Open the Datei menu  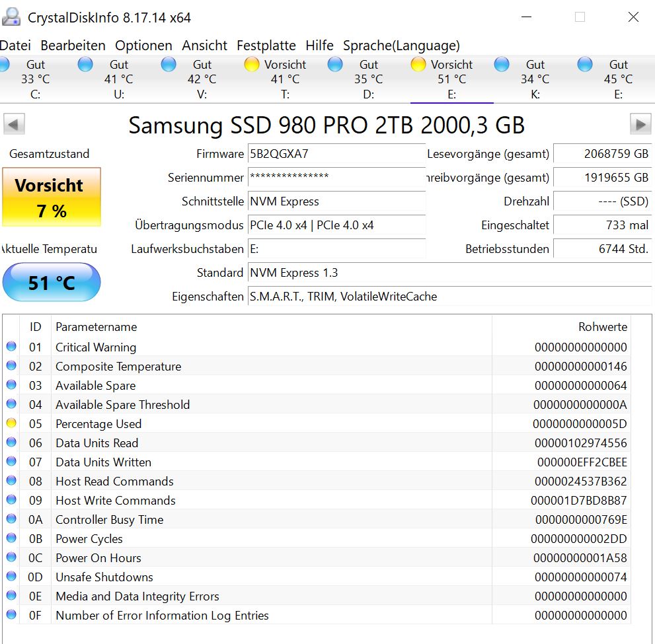coord(15,45)
